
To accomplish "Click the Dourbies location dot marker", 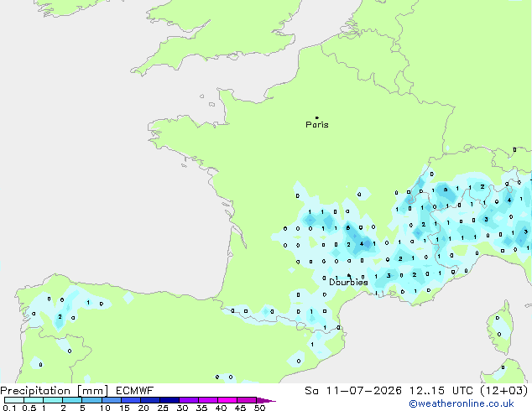I will coord(349,275).
